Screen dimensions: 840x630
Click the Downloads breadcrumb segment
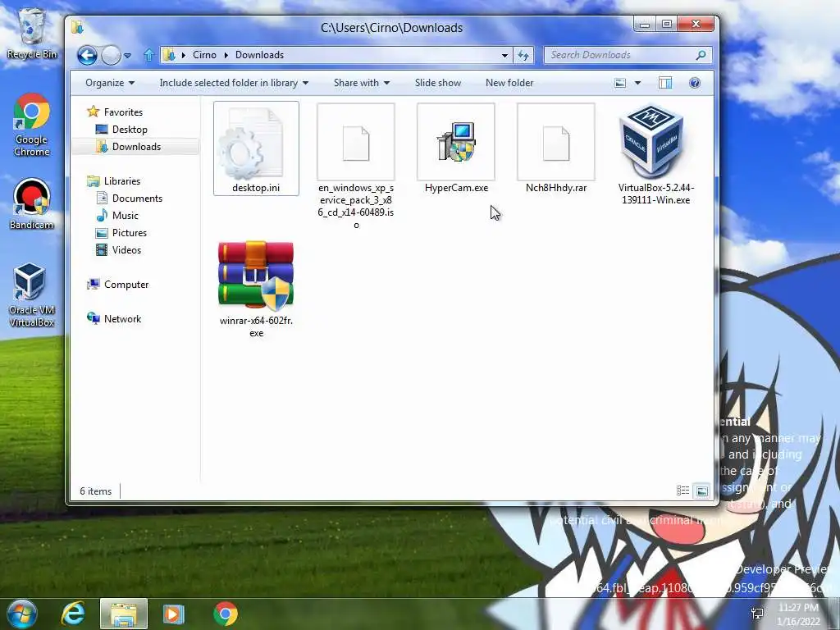click(259, 55)
